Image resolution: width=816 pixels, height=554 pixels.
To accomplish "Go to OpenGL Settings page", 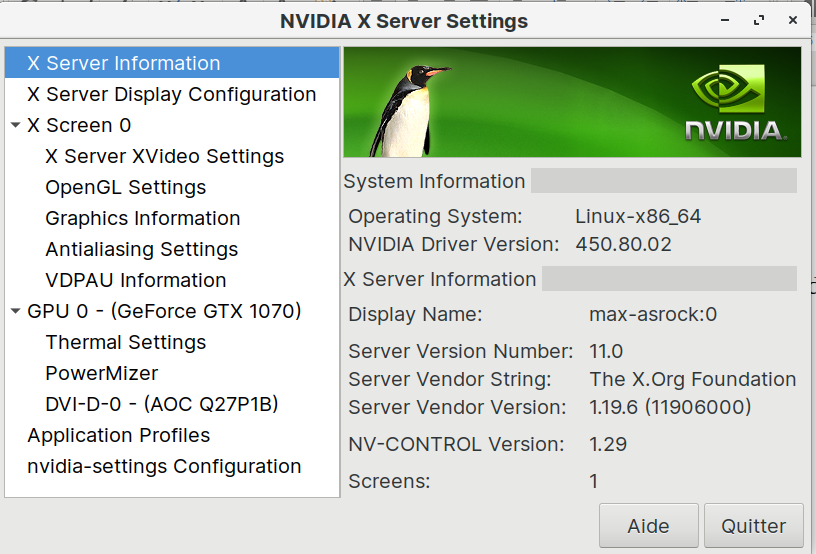I will pyautogui.click(x=125, y=187).
